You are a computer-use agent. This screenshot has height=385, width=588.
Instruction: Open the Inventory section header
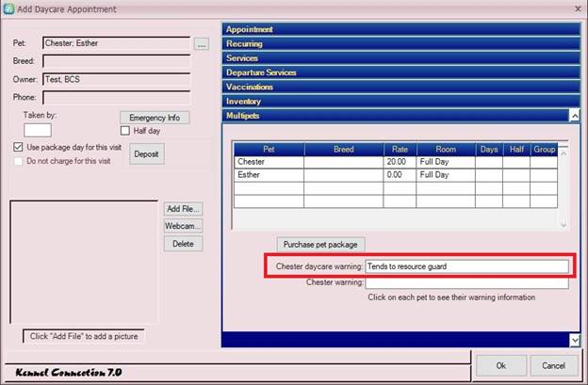click(400, 101)
